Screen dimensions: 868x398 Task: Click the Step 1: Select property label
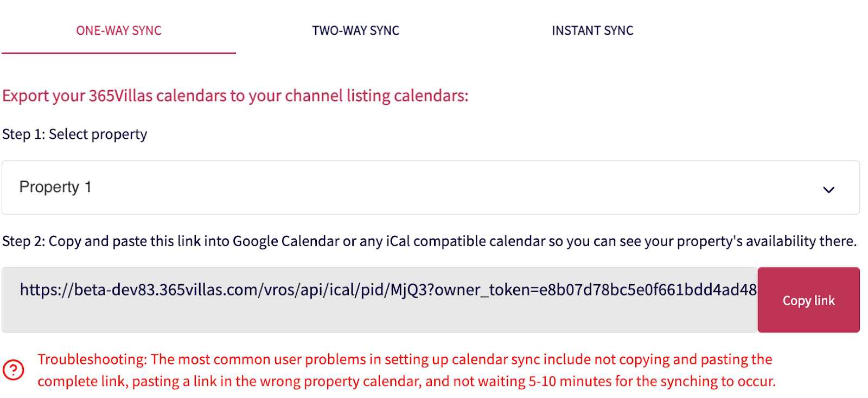pos(75,134)
